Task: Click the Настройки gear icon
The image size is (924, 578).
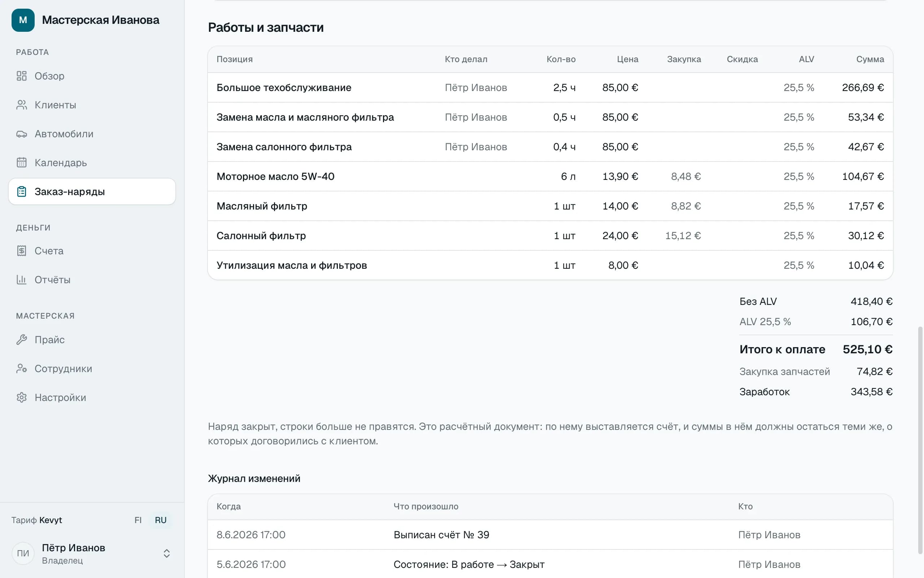Action: click(22, 398)
